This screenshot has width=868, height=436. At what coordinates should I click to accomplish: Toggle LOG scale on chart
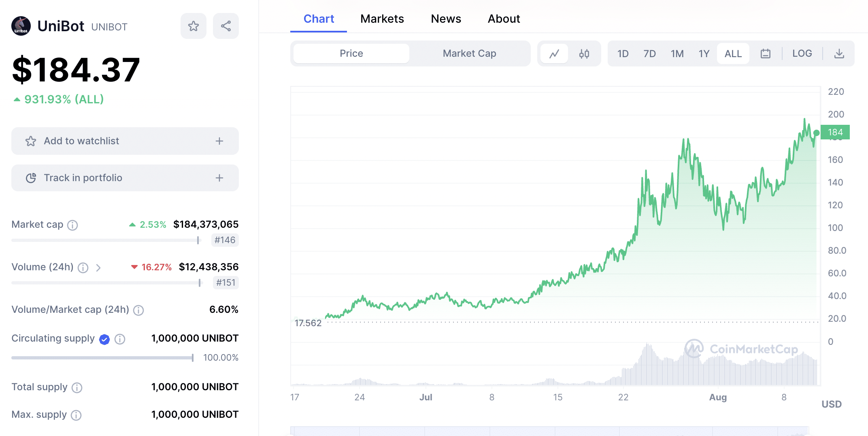pyautogui.click(x=802, y=53)
